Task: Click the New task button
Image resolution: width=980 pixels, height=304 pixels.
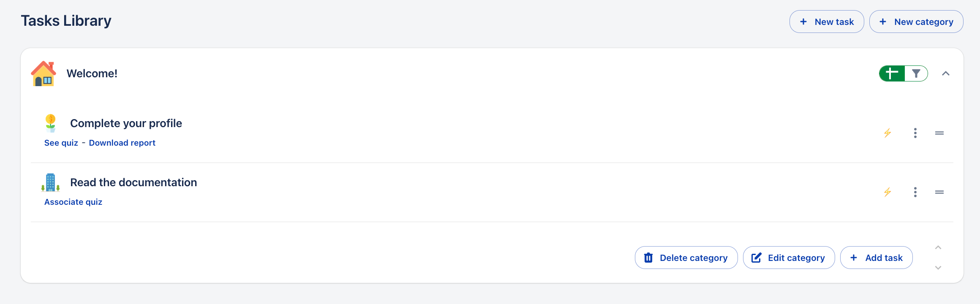Action: coord(827,22)
